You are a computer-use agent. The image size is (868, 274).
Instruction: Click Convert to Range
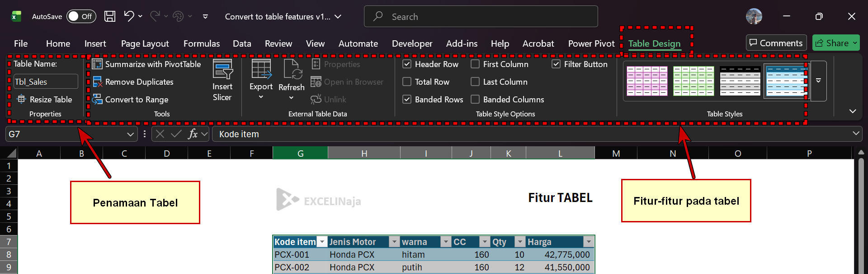pos(130,100)
